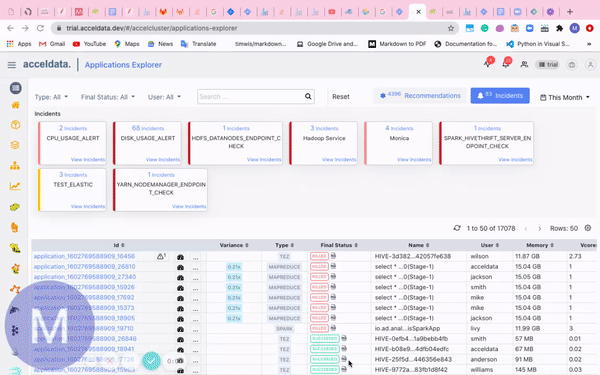View incidents for Hadoop Service

point(339,160)
